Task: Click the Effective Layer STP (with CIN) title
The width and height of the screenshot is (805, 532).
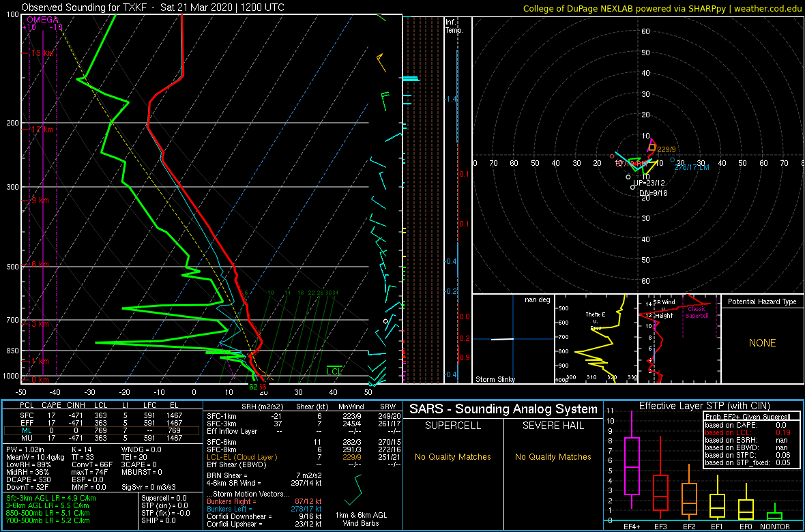Action: coord(704,406)
